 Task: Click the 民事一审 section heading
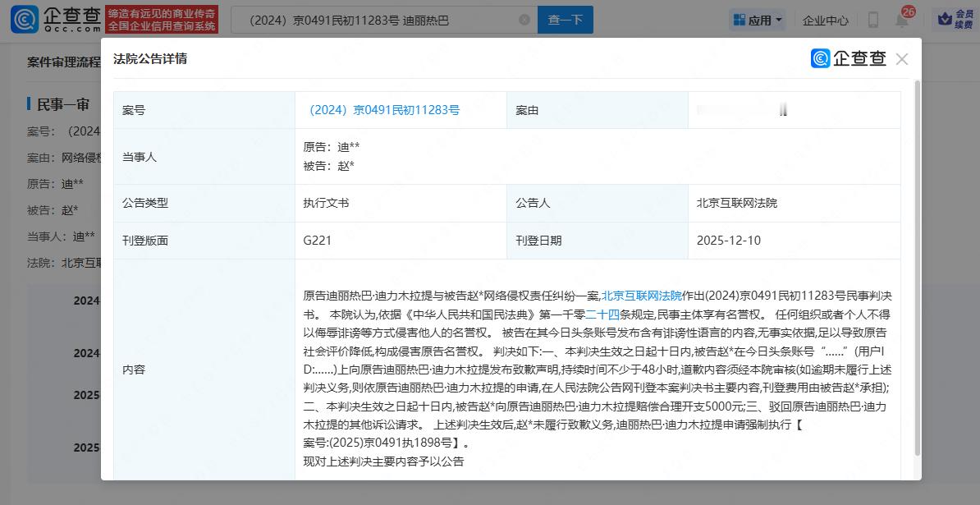click(64, 104)
